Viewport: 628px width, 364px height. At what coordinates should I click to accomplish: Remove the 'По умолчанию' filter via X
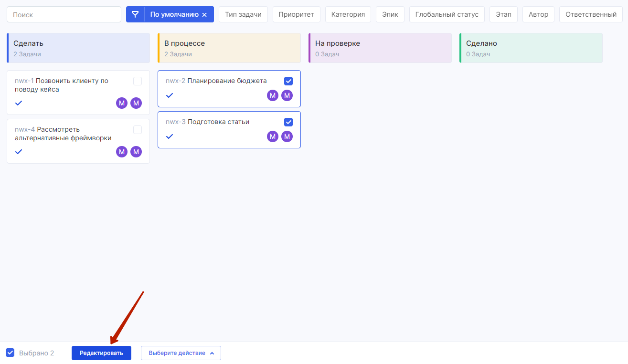tap(204, 15)
